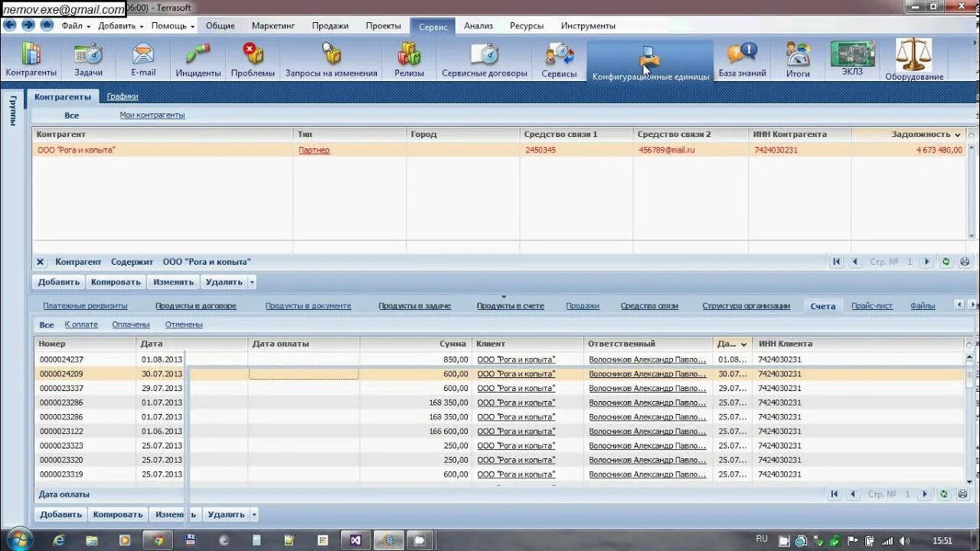Open the Релизы section icon
The width and height of the screenshot is (980, 551).
pyautogui.click(x=410, y=60)
